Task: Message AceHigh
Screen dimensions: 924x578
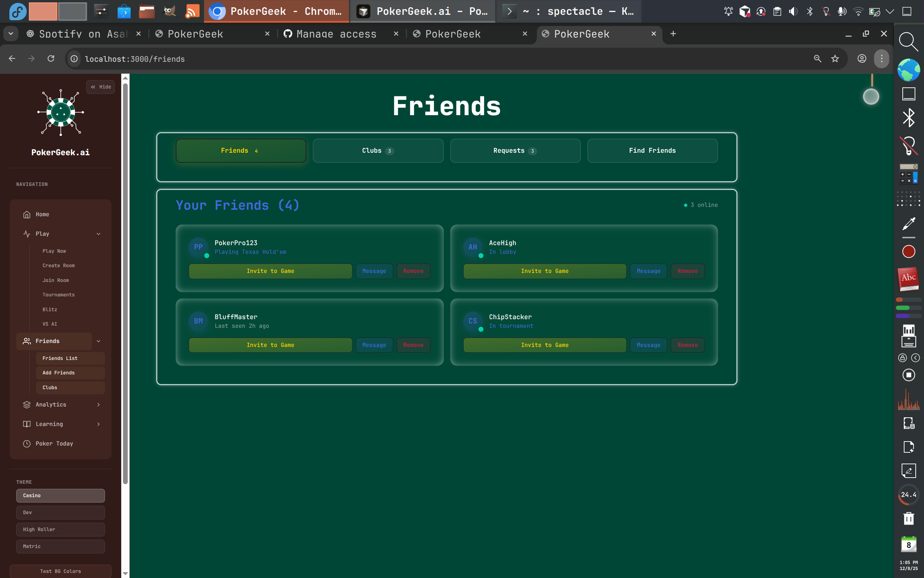Action: [648, 271]
